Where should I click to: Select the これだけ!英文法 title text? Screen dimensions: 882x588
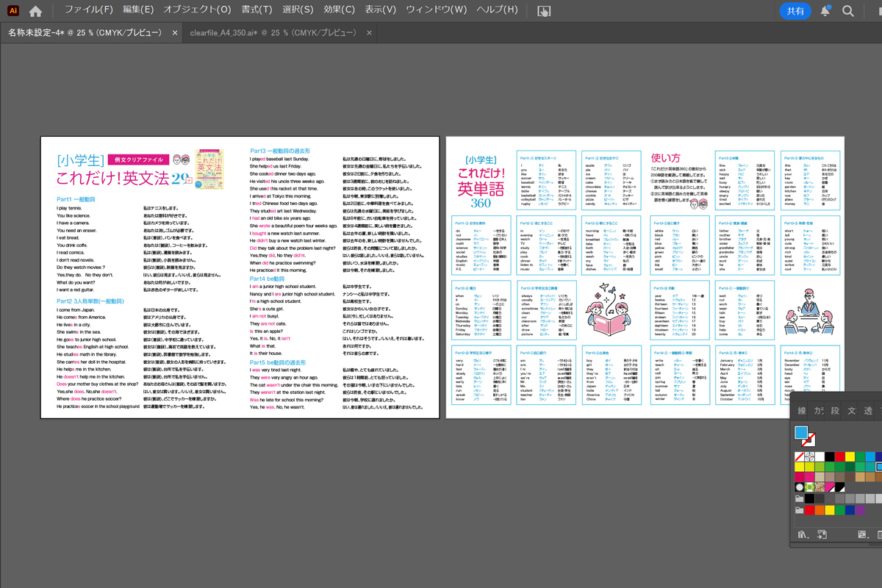(113, 177)
